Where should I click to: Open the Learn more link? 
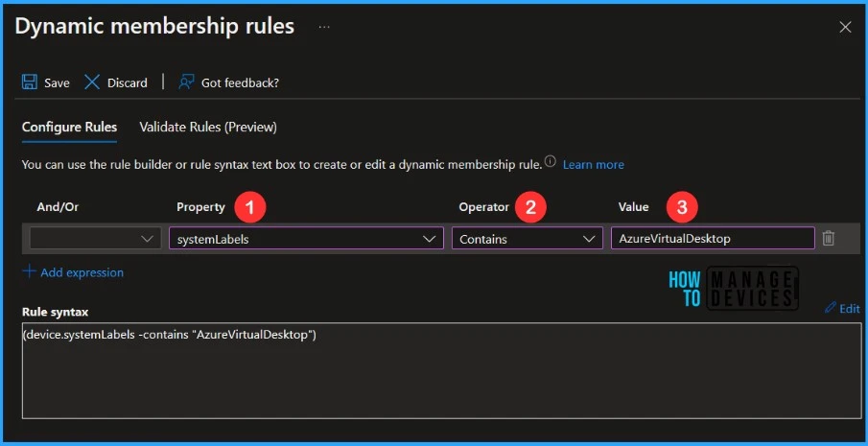click(x=594, y=164)
